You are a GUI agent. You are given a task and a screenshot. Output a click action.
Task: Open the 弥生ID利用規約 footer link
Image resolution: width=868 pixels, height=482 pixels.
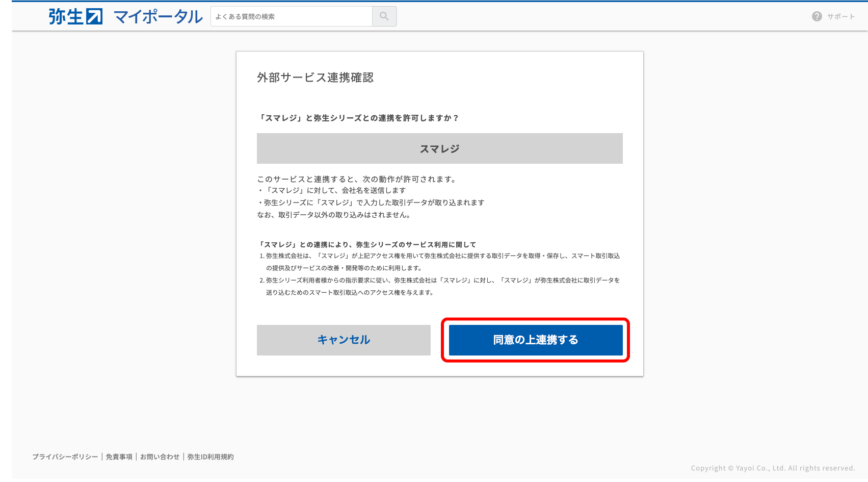(211, 456)
